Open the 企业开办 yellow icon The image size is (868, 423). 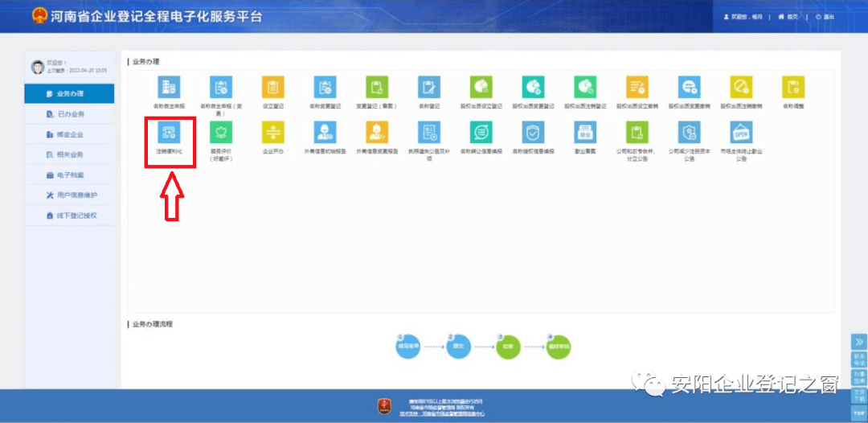tap(272, 132)
